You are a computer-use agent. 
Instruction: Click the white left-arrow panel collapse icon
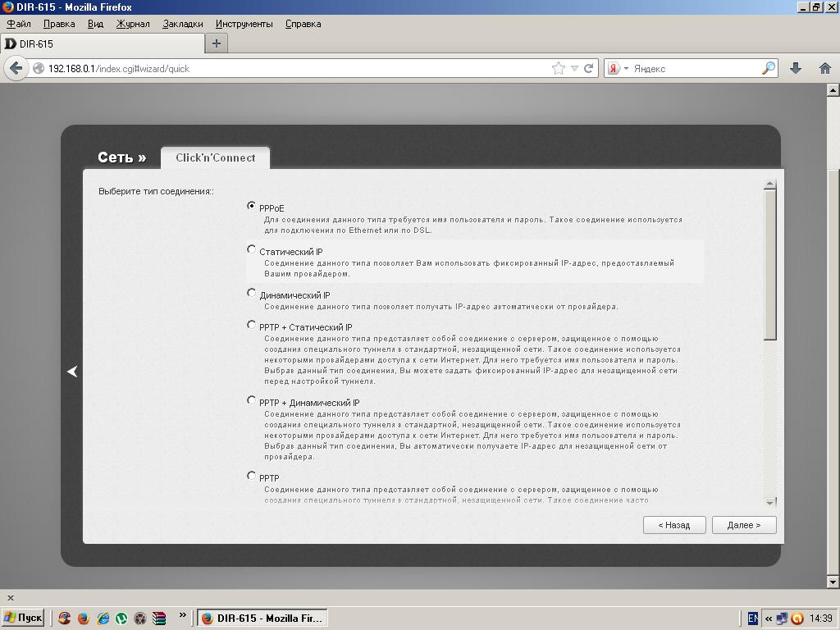click(x=72, y=372)
